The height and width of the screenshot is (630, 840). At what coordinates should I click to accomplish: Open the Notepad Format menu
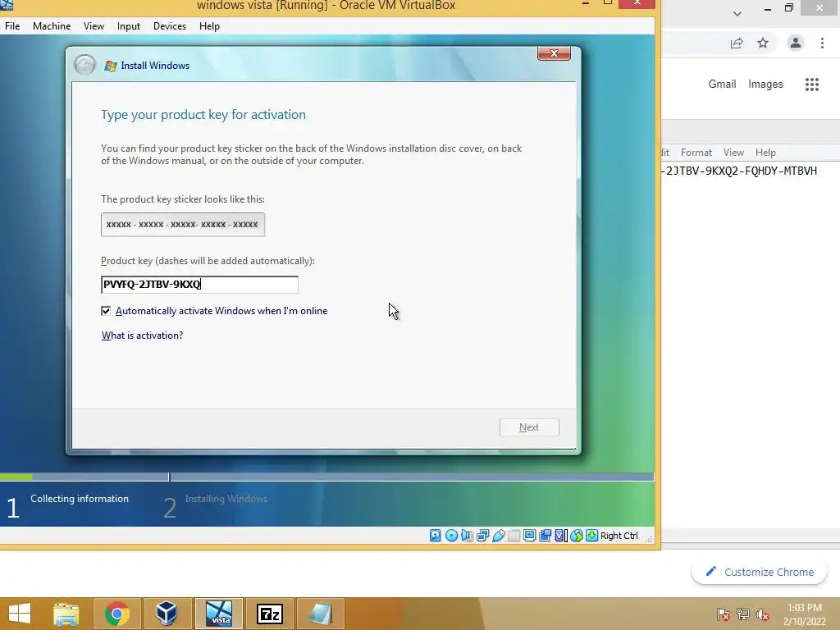point(696,152)
